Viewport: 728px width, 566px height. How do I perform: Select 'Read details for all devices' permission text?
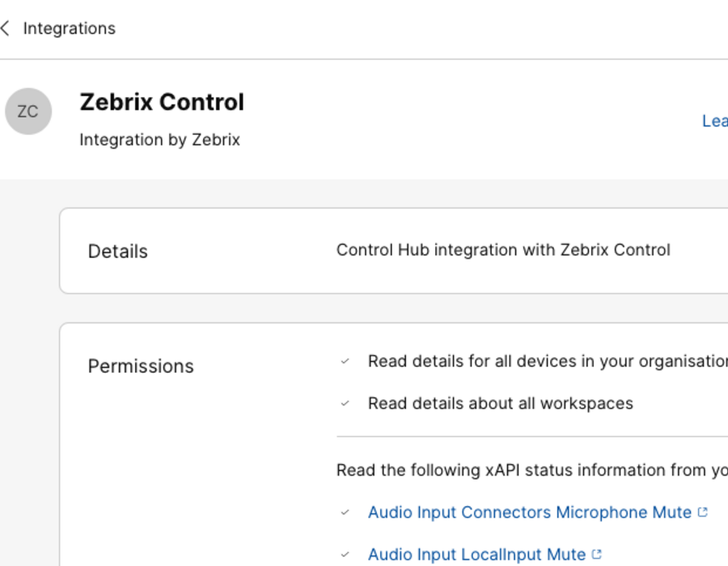pyautogui.click(x=548, y=361)
